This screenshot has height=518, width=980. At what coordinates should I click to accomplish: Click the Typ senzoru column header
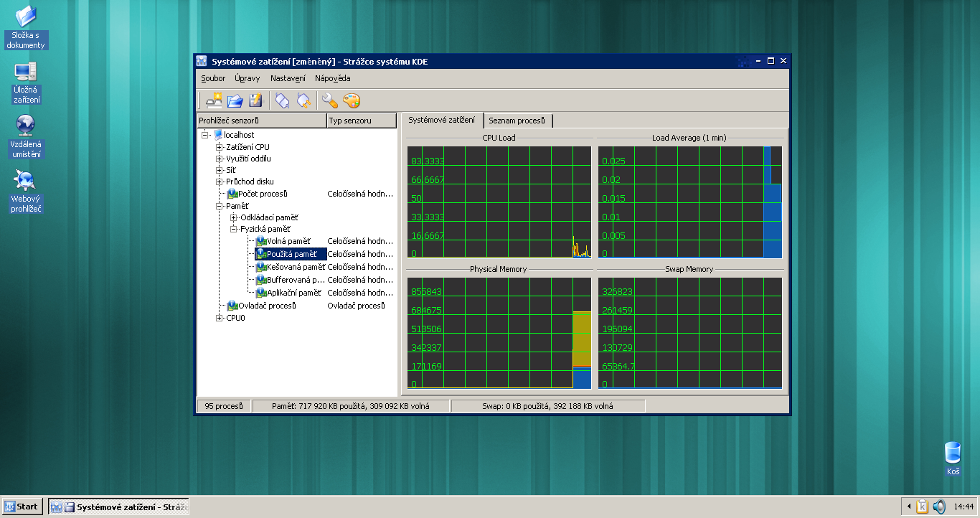361,121
